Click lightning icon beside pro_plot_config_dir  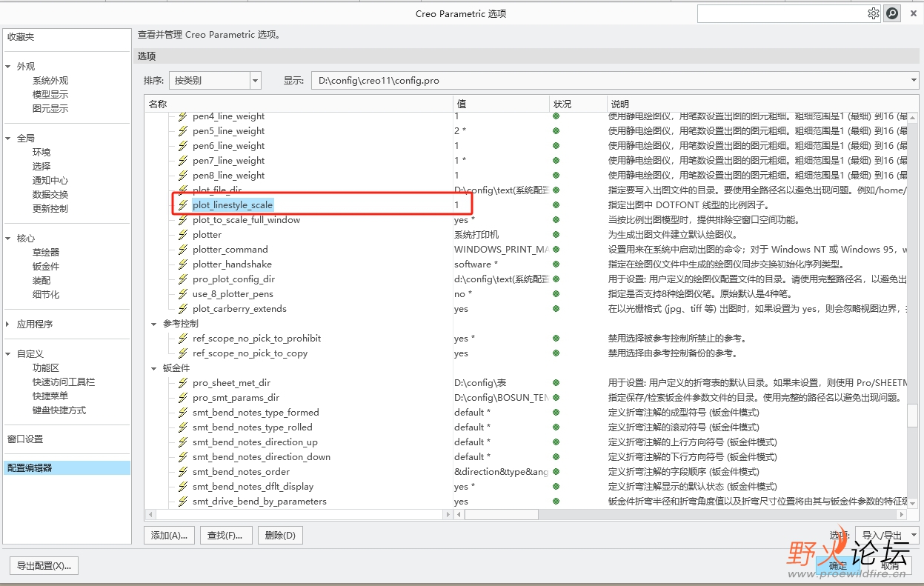(183, 279)
